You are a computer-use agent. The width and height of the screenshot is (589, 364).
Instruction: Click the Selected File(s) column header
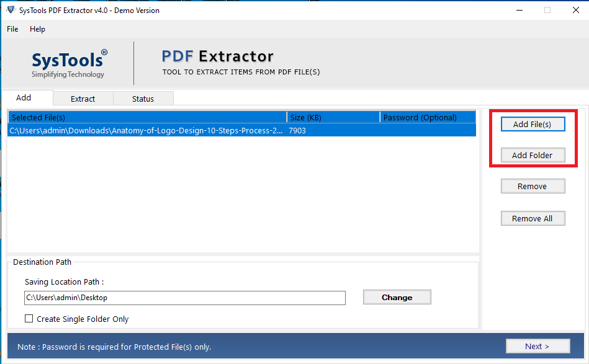click(148, 117)
